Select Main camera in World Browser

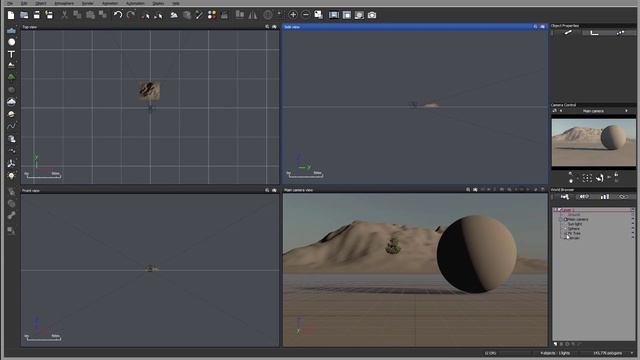click(x=578, y=220)
